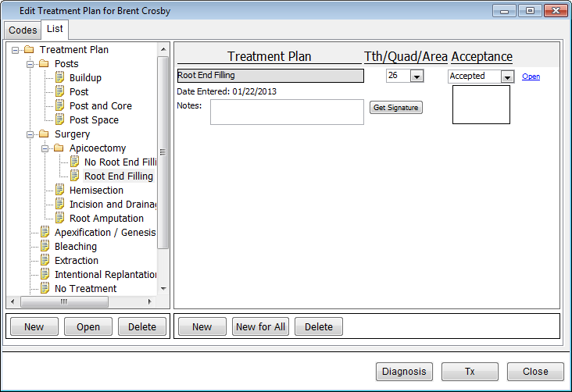
Task: Switch to the List tab
Action: coord(55,30)
